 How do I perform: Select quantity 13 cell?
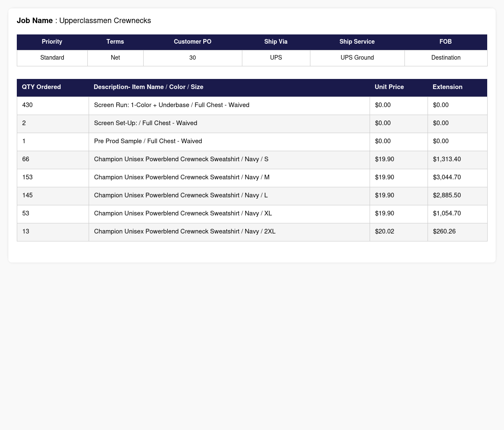(x=53, y=232)
